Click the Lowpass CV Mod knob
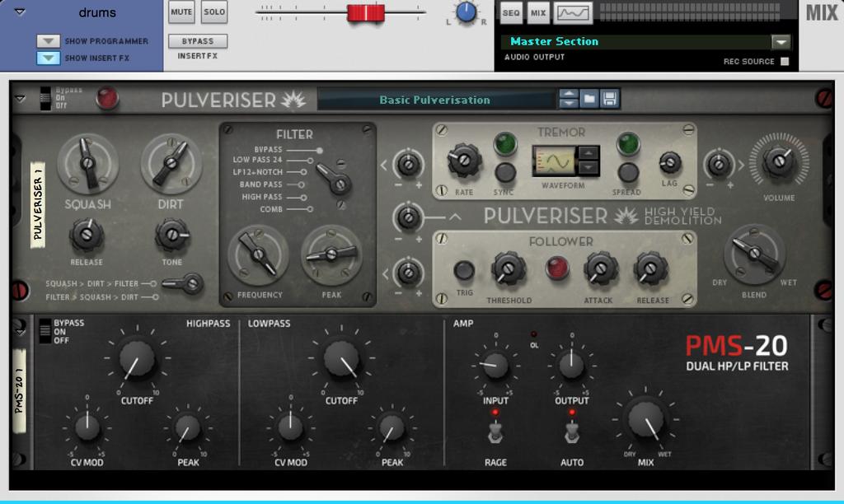The image size is (844, 504). 291,427
